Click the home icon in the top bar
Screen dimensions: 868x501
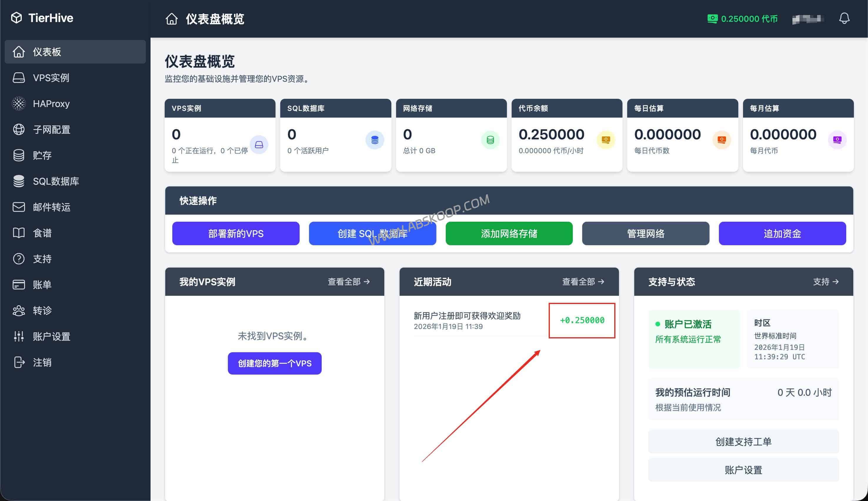pyautogui.click(x=172, y=19)
